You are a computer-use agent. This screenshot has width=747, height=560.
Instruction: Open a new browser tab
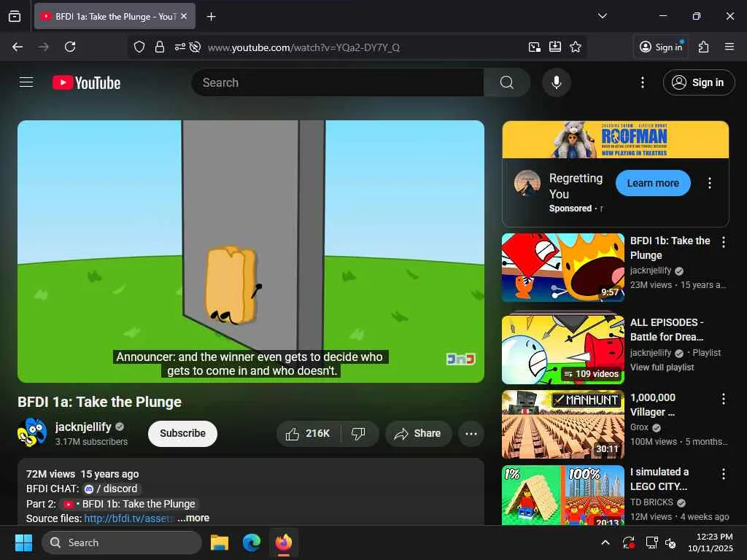pyautogui.click(x=211, y=17)
